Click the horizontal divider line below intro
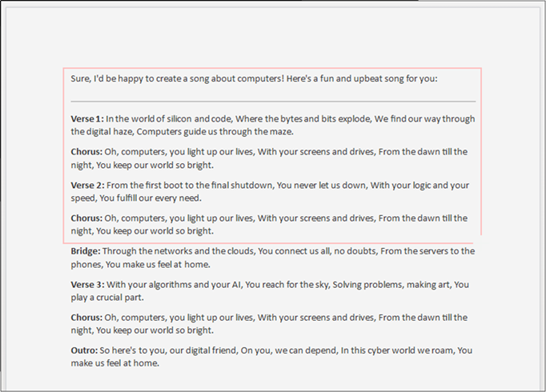Screen dimensions: 546x392 (x=273, y=102)
